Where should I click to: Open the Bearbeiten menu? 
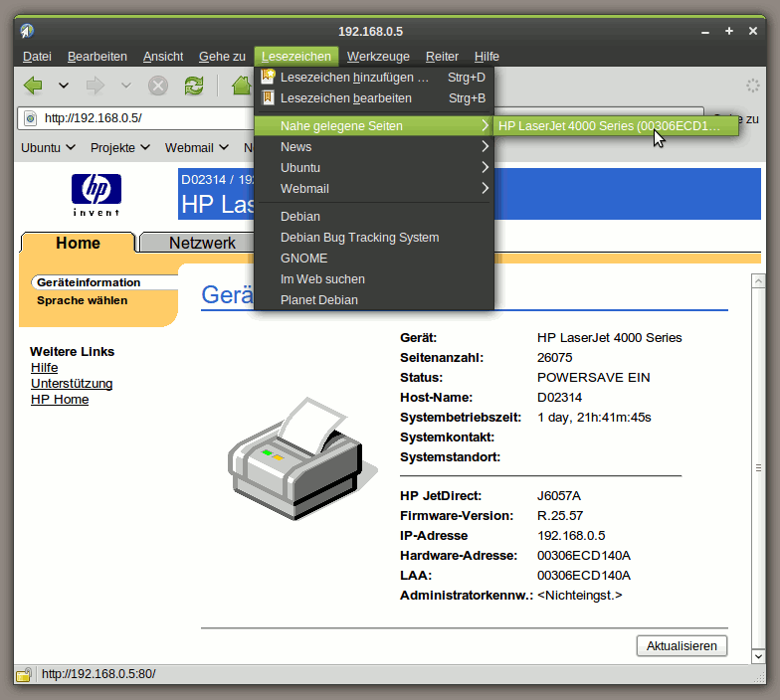(x=97, y=56)
